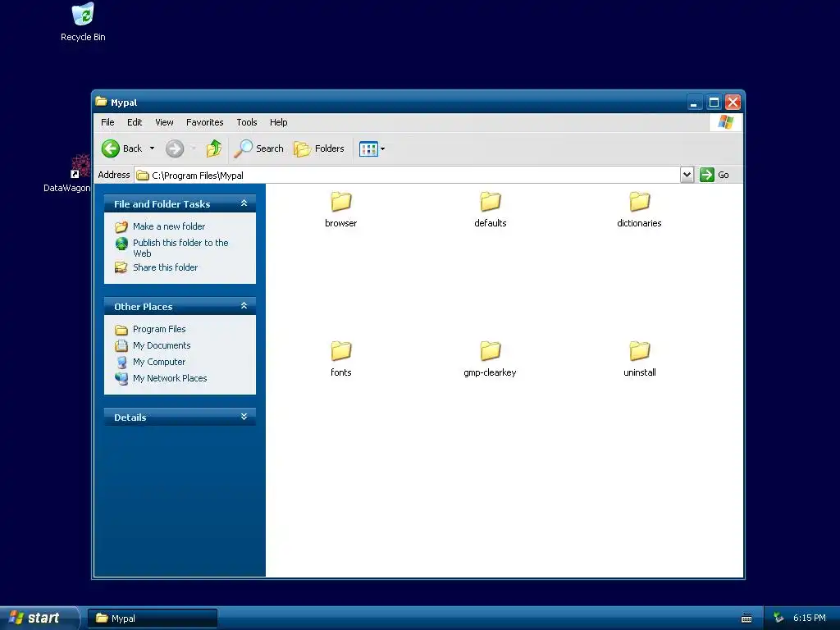This screenshot has width=840, height=630.
Task: Click the grayed Forward arrow button
Action: [x=175, y=148]
